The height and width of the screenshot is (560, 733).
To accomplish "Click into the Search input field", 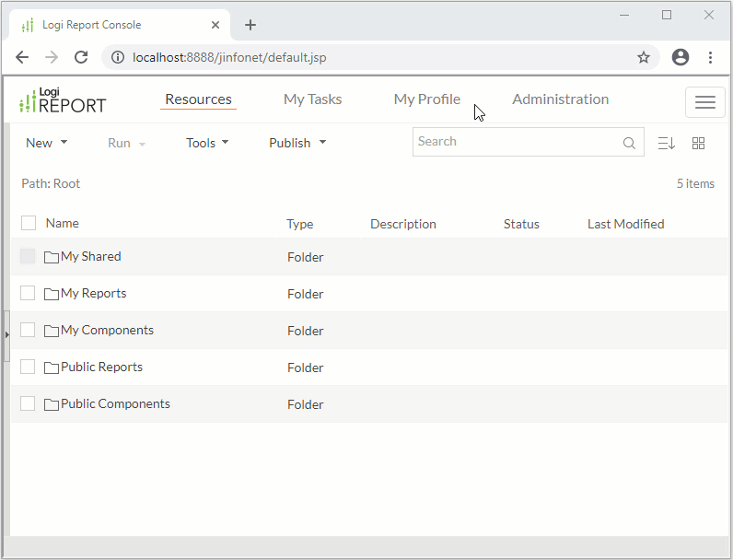I will [516, 142].
